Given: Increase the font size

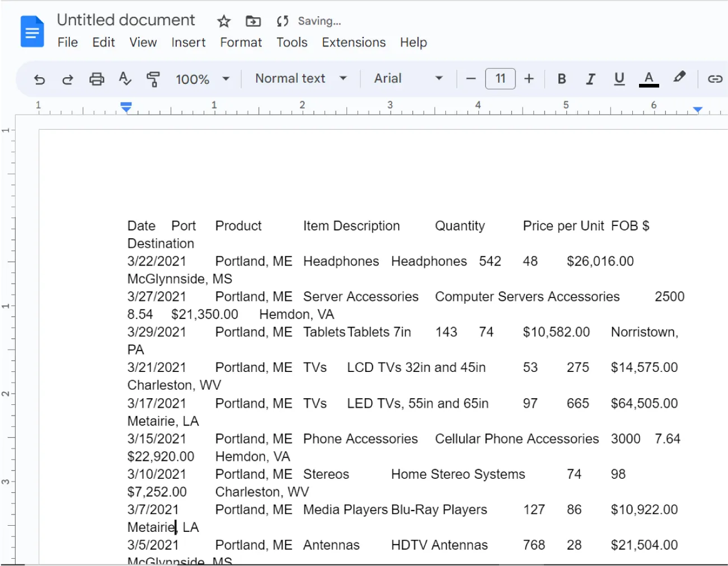Looking at the screenshot, I should click(529, 79).
